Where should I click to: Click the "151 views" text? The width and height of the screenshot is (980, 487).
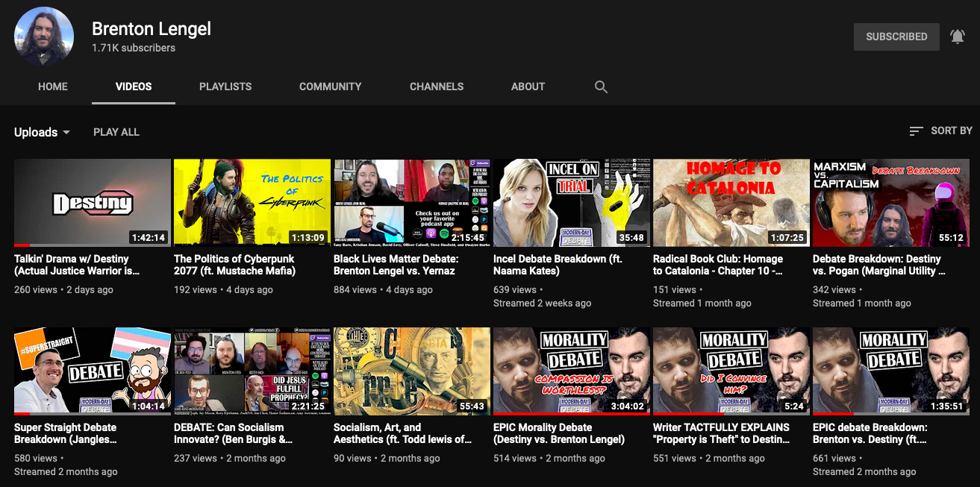674,289
